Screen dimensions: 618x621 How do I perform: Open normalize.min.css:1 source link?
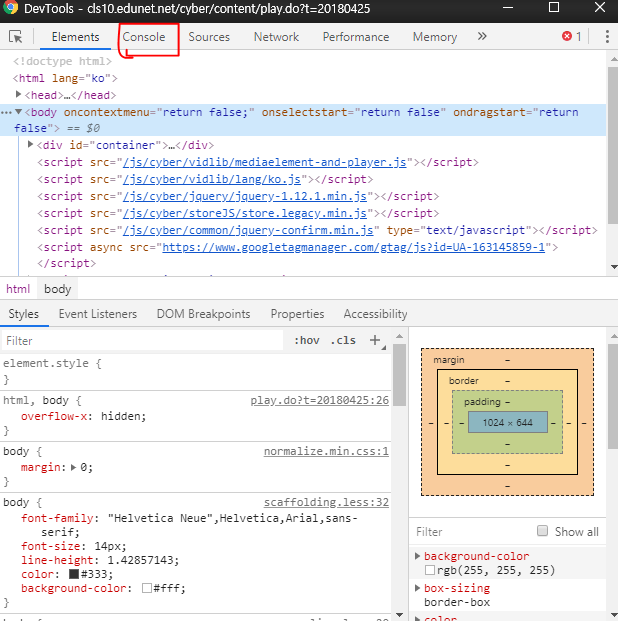[326, 451]
